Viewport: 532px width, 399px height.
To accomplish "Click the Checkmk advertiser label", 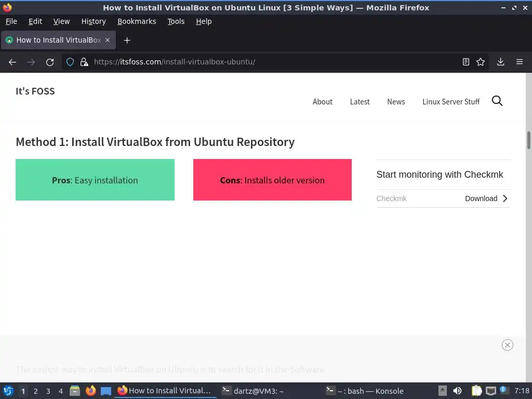I will (x=391, y=198).
